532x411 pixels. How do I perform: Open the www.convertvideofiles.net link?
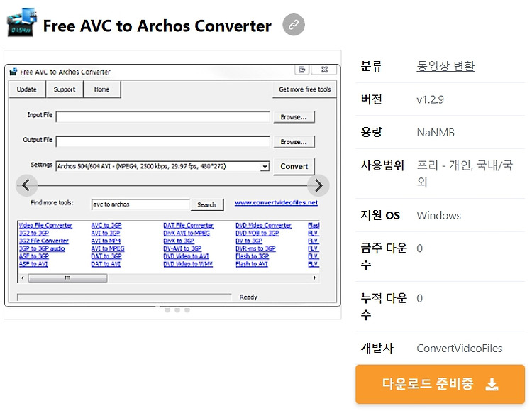tap(276, 202)
